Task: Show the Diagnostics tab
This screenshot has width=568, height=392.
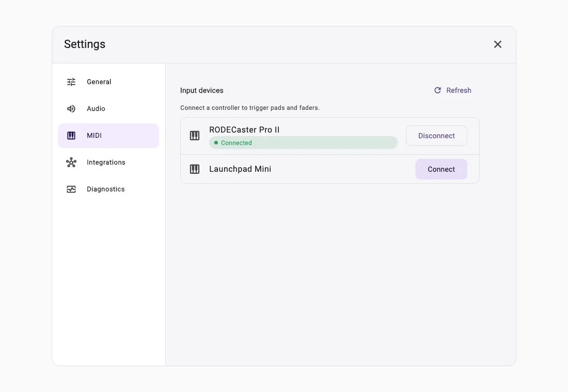Action: pyautogui.click(x=108, y=189)
